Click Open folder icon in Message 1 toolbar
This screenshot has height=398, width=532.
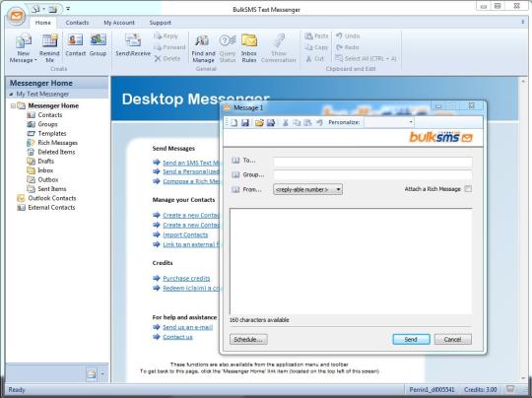pyautogui.click(x=259, y=122)
